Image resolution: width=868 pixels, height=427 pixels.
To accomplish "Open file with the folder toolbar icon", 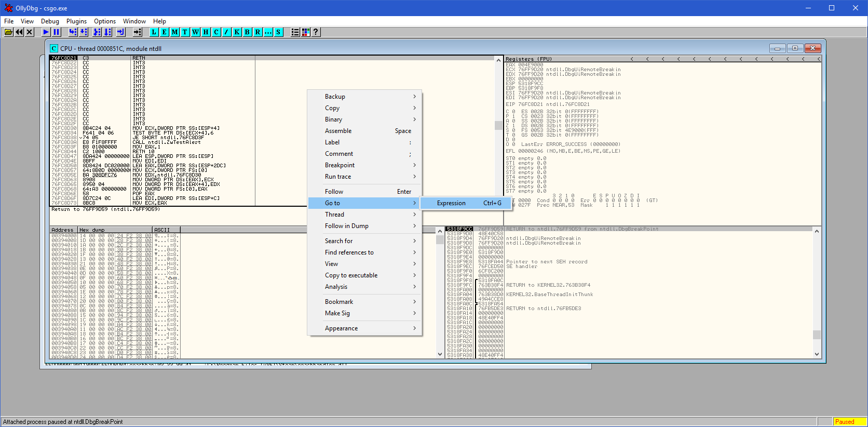I will click(x=8, y=32).
